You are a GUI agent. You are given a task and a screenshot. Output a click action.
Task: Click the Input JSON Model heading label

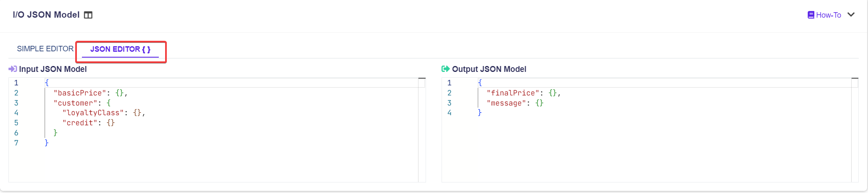coord(53,69)
